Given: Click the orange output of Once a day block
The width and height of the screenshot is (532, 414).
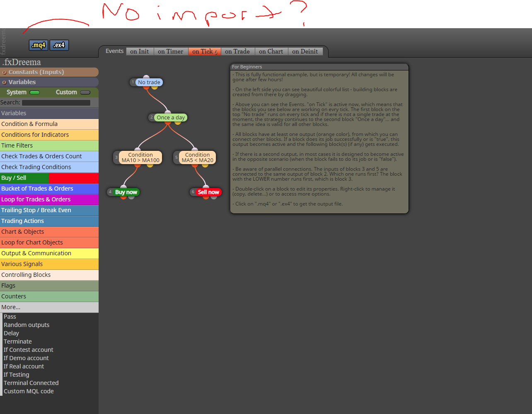Looking at the screenshot, I should click(168, 122).
